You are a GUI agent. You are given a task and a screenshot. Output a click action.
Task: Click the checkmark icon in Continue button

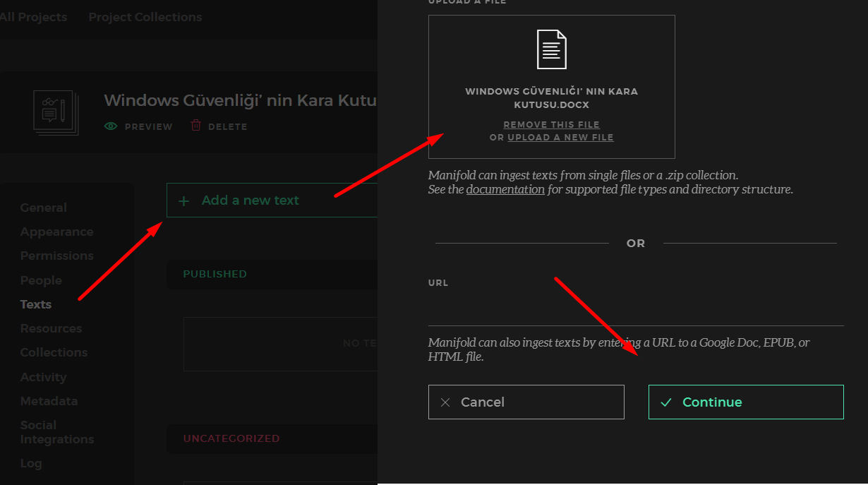tap(665, 402)
